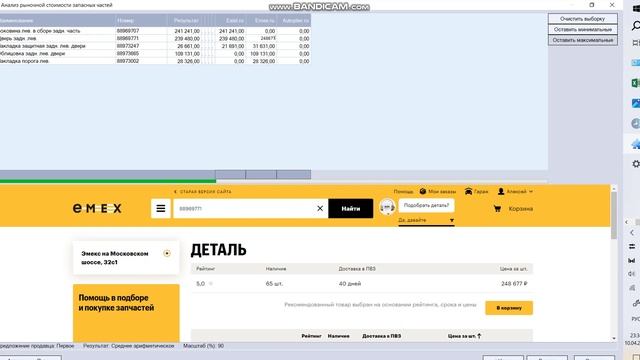
Task: Select the Эмекс на Московском шоссе radio button
Action: click(x=167, y=253)
